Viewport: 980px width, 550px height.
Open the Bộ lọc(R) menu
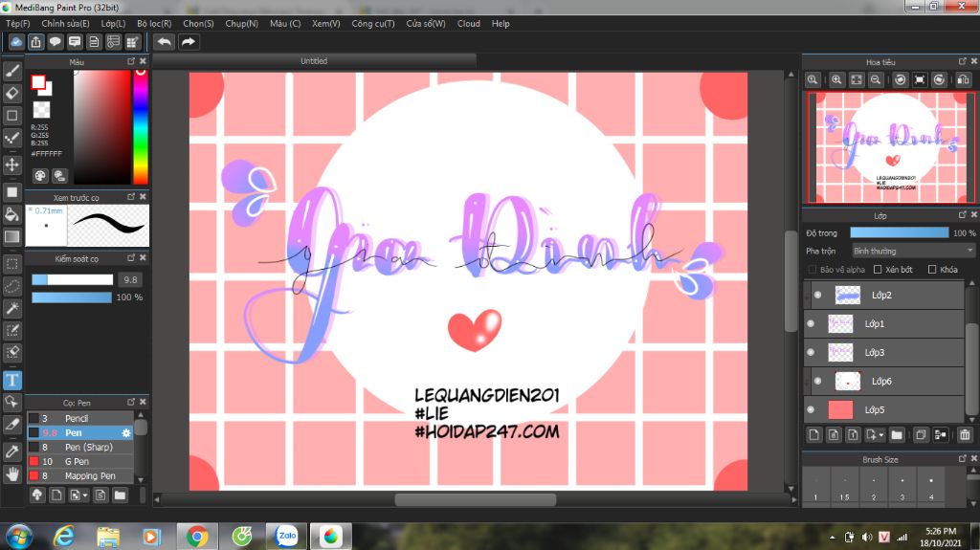(x=154, y=24)
